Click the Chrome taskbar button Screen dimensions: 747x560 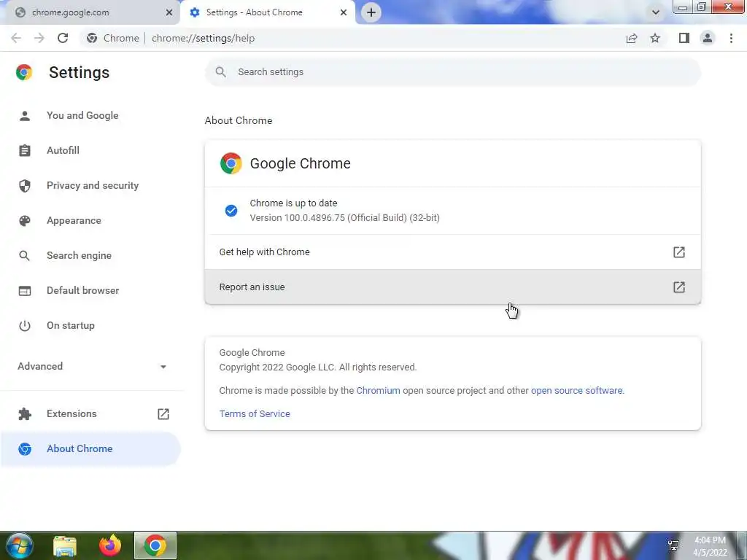pyautogui.click(x=155, y=545)
